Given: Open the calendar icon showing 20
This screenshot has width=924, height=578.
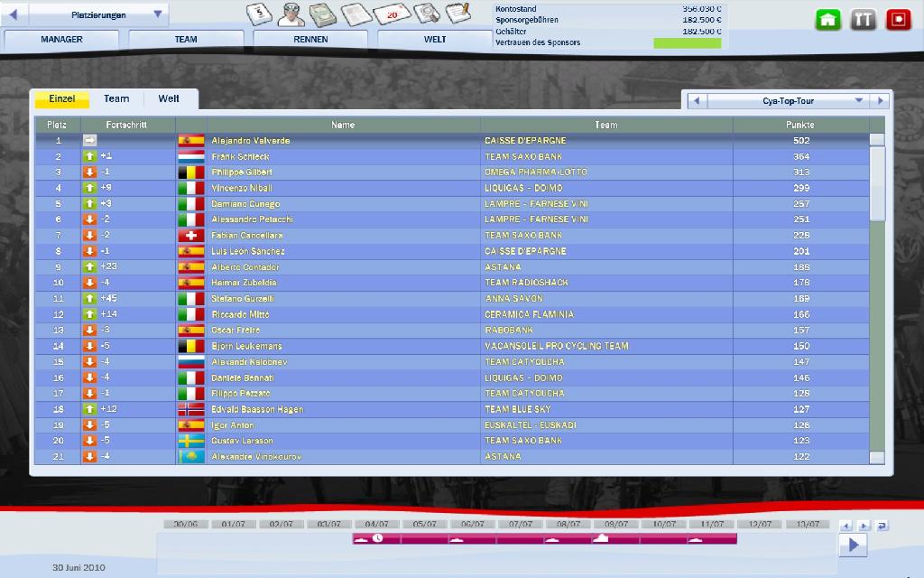Looking at the screenshot, I should pyautogui.click(x=392, y=14).
